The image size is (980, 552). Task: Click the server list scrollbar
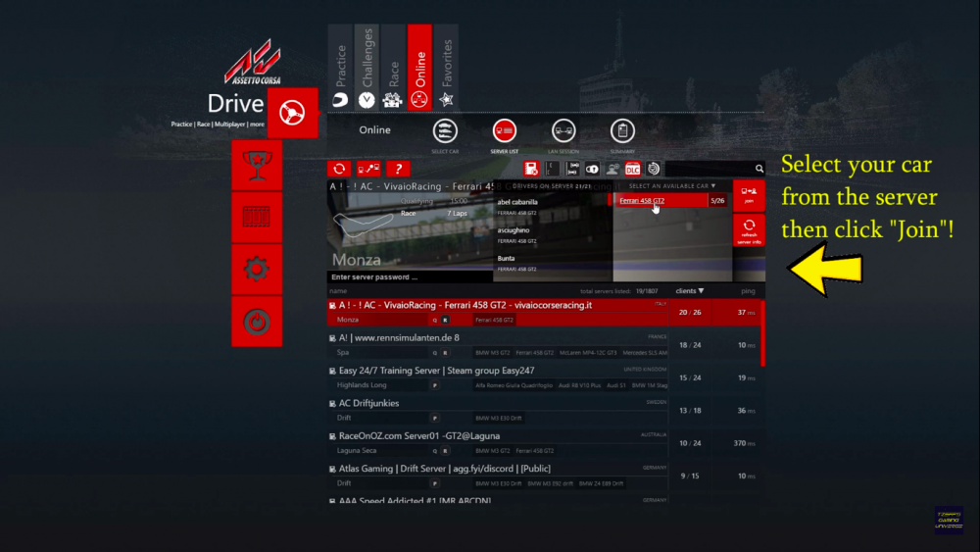pos(763,333)
